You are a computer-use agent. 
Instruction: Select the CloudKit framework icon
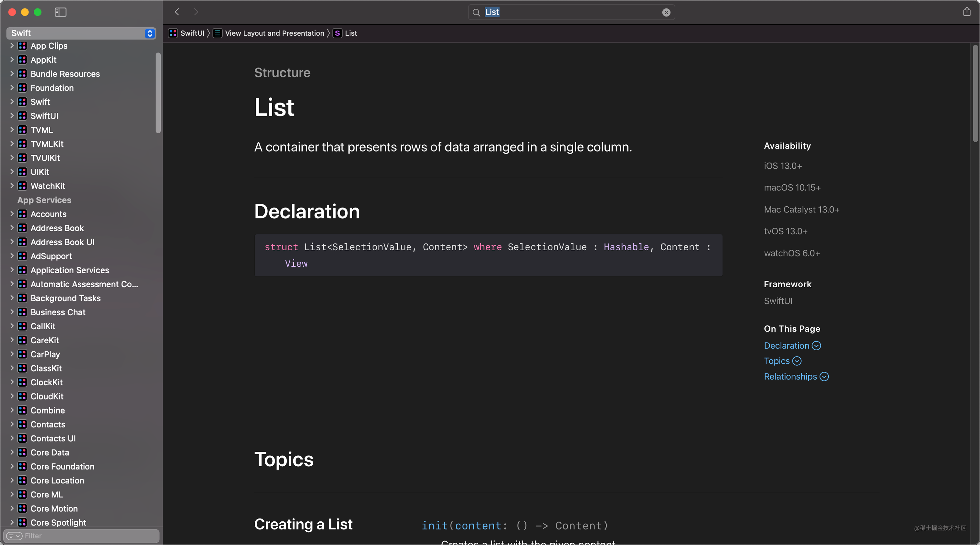pyautogui.click(x=22, y=397)
